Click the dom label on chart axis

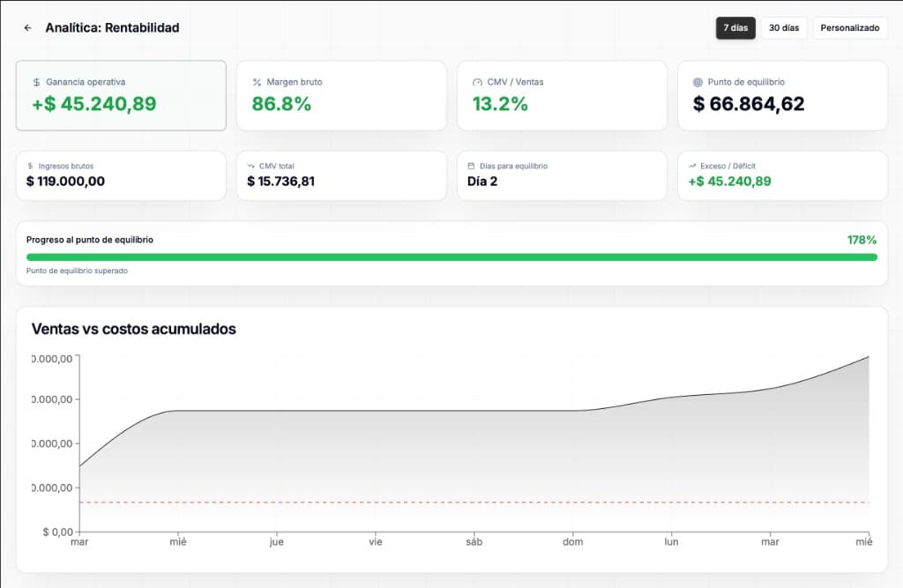pyautogui.click(x=573, y=542)
